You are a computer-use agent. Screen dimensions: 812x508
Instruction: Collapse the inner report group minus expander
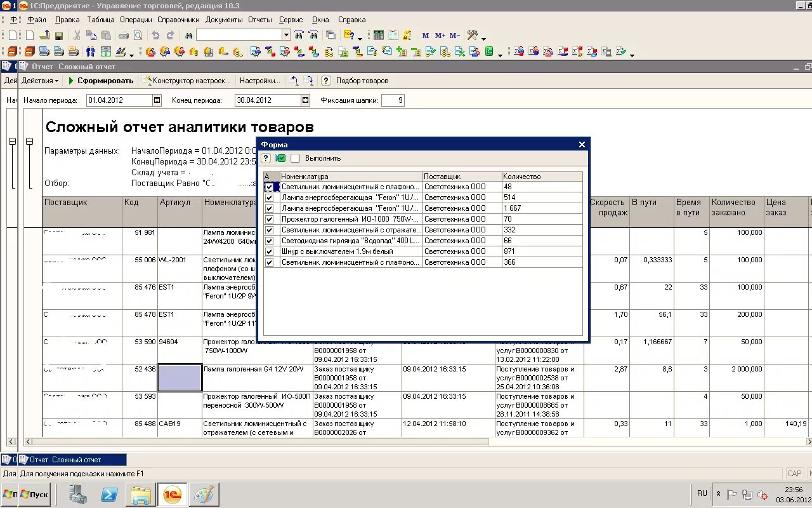[x=29, y=142]
